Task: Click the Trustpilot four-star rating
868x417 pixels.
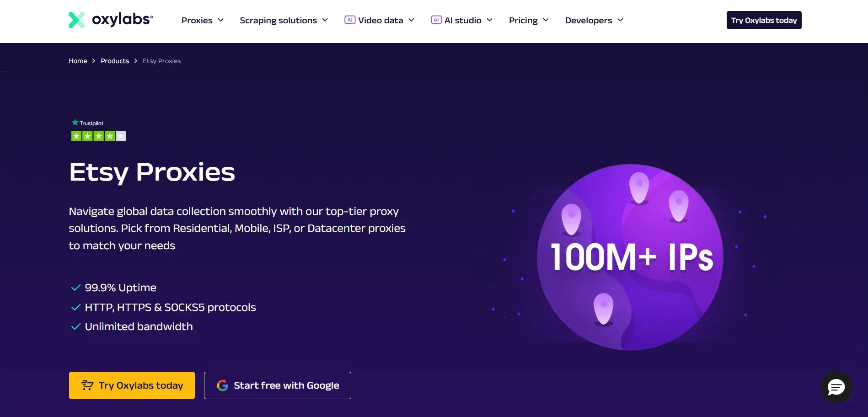Action: click(x=98, y=136)
